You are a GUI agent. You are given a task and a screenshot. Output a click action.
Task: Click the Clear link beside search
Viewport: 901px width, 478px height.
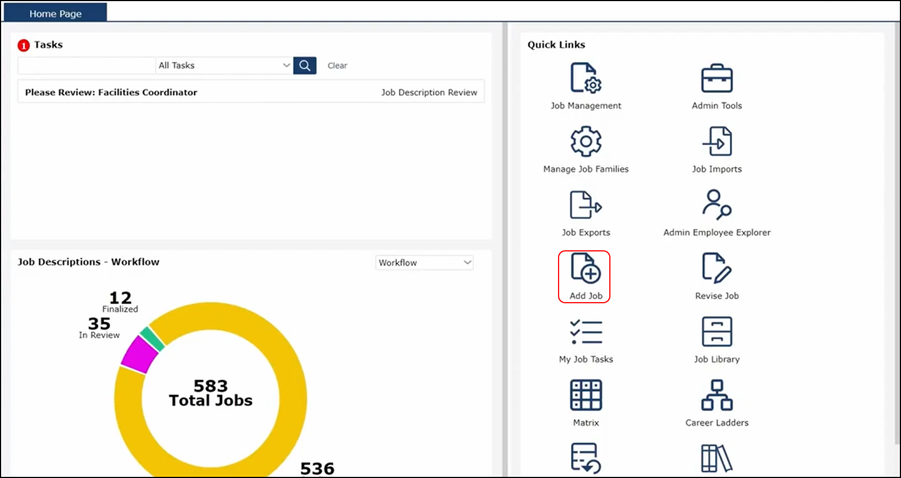pos(337,66)
